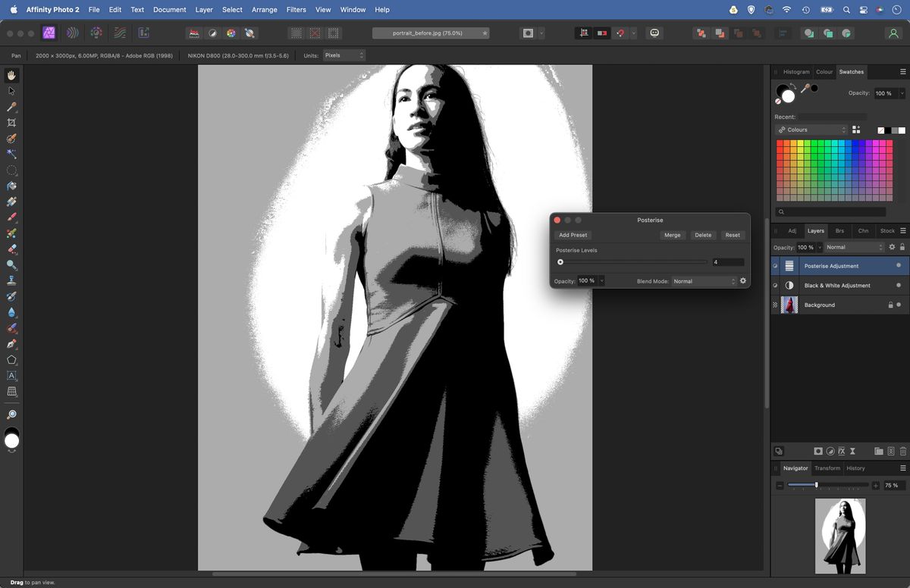Open the Blend Mode dropdown in Posterise dialog
The height and width of the screenshot is (588, 910).
click(703, 281)
